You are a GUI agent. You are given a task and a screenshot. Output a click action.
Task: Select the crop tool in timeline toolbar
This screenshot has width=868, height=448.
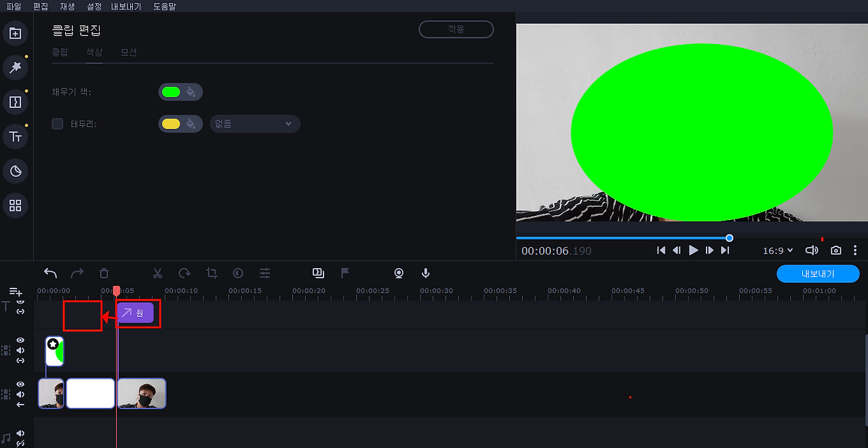click(212, 273)
